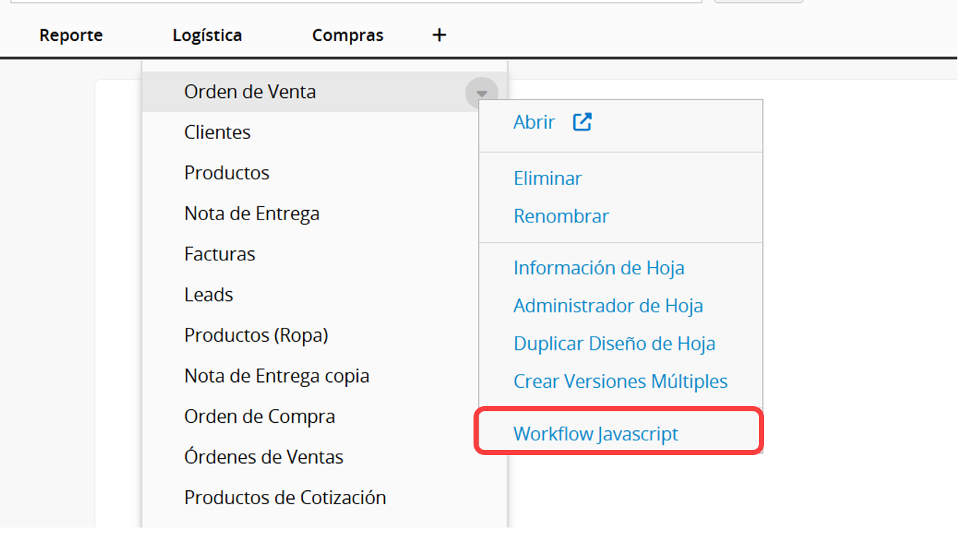Choose Duplicar Diseño de Hoja
The height and width of the screenshot is (548, 980).
click(x=615, y=344)
